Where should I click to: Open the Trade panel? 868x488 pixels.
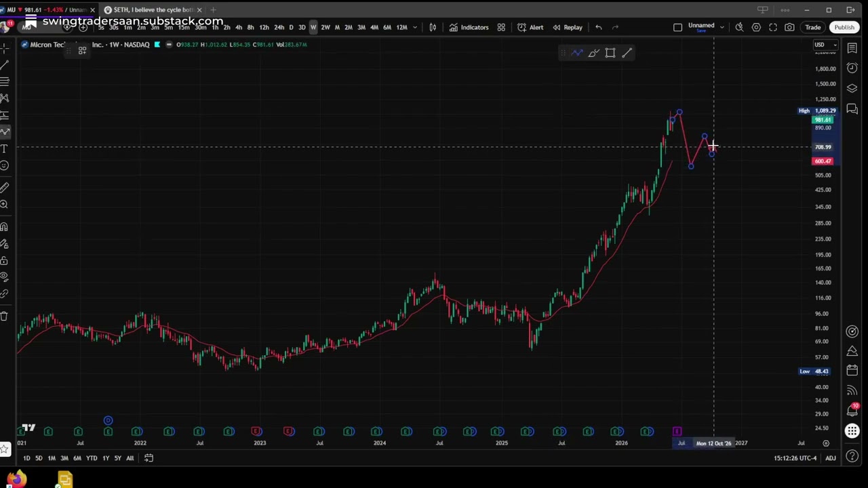[812, 27]
